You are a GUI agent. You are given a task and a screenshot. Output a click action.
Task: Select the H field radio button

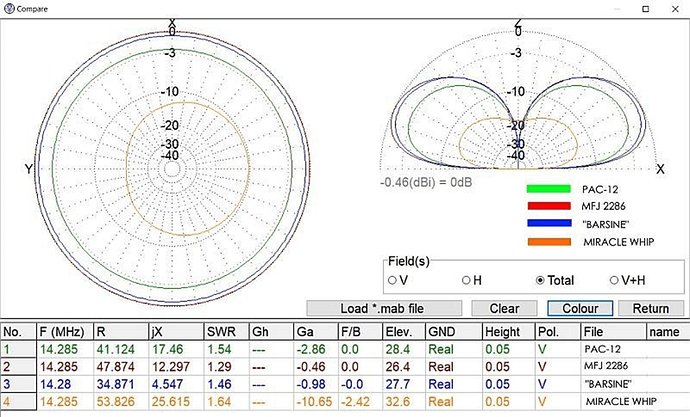click(x=466, y=280)
